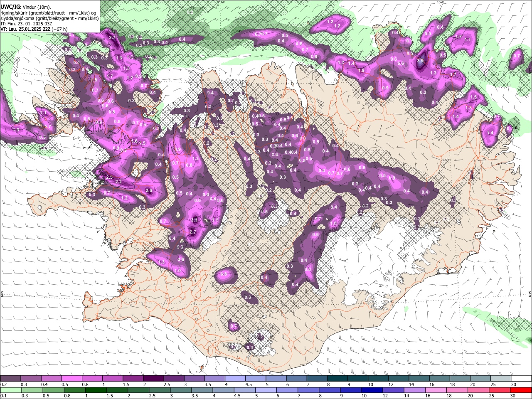This screenshot has width=532, height=399.
Task: Pick darkest purple swatch between 2 and 2.5, upper scale
Action: point(153,379)
